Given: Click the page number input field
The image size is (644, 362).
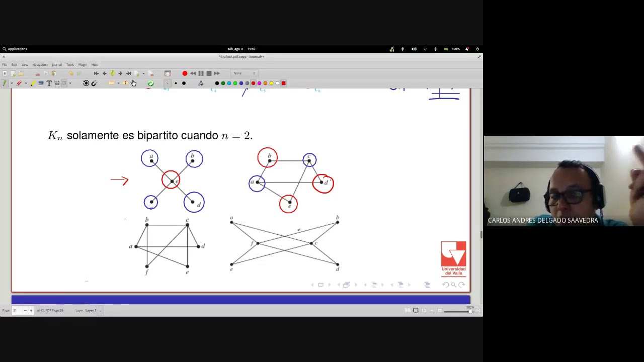Looking at the screenshot, I should point(17,310).
